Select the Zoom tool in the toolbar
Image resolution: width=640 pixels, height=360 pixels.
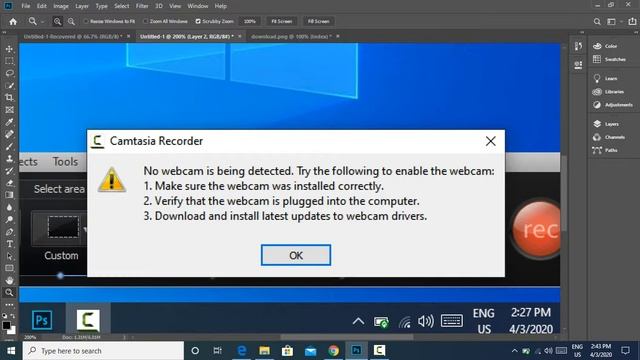click(9, 292)
